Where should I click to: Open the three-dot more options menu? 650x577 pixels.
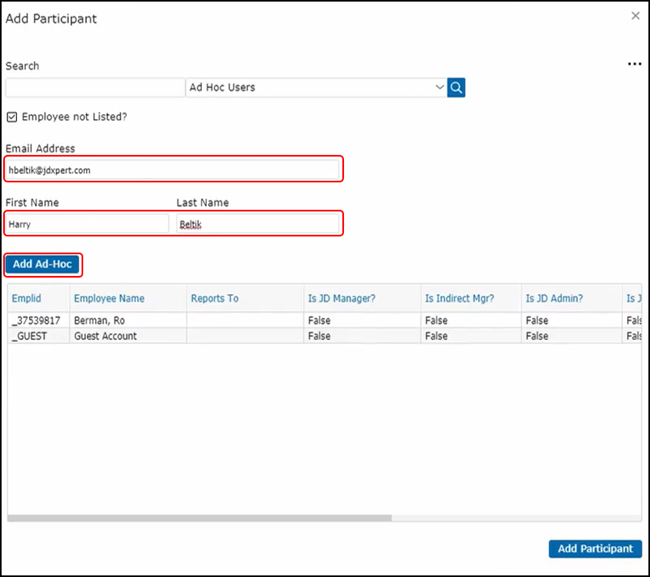(634, 64)
